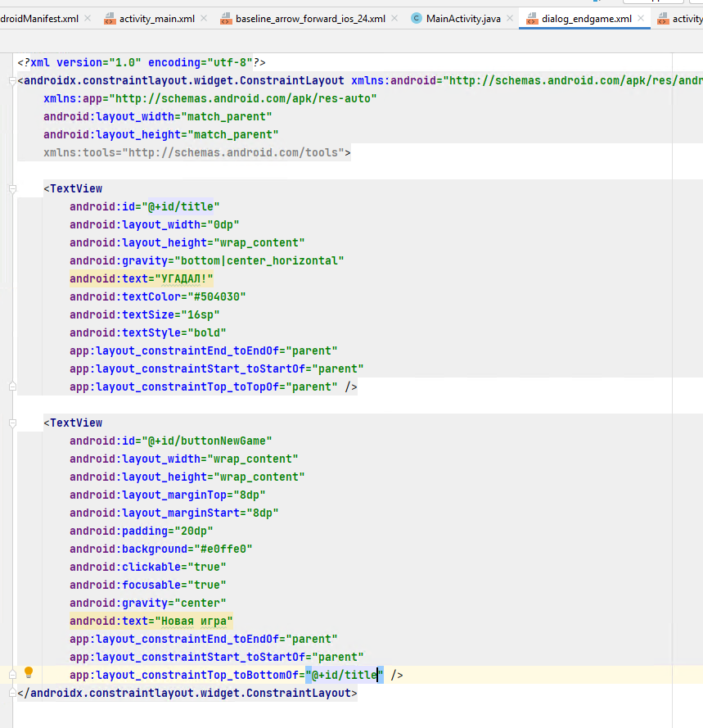The width and height of the screenshot is (703, 728).
Task: Collapse the root ConstraintLayout tag fold marker
Action: (x=12, y=81)
